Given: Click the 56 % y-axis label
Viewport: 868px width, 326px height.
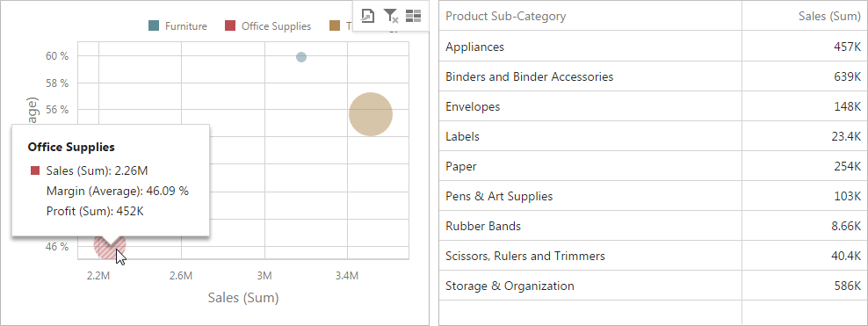Looking at the screenshot, I should [58, 110].
